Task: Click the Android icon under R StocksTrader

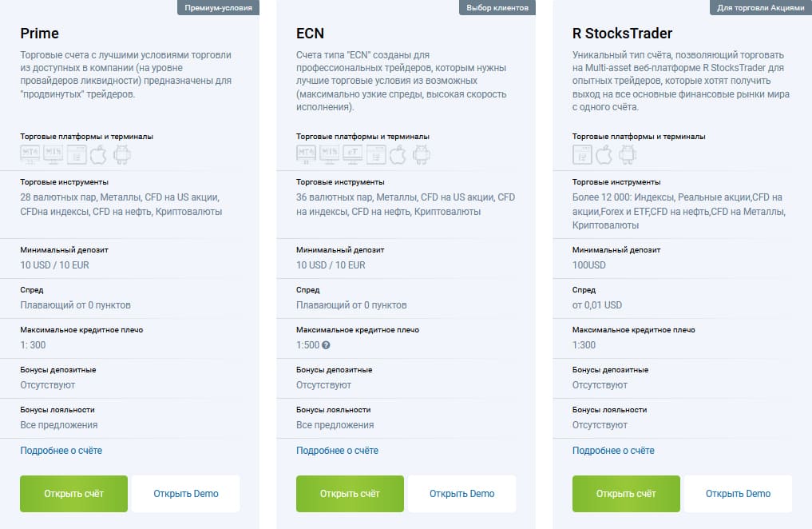Action: pos(628,154)
